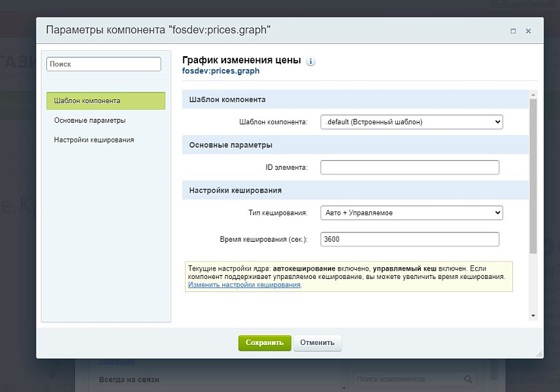The width and height of the screenshot is (560, 392).
Task: Click the Время кеширования field showing 3600
Action: click(410, 239)
